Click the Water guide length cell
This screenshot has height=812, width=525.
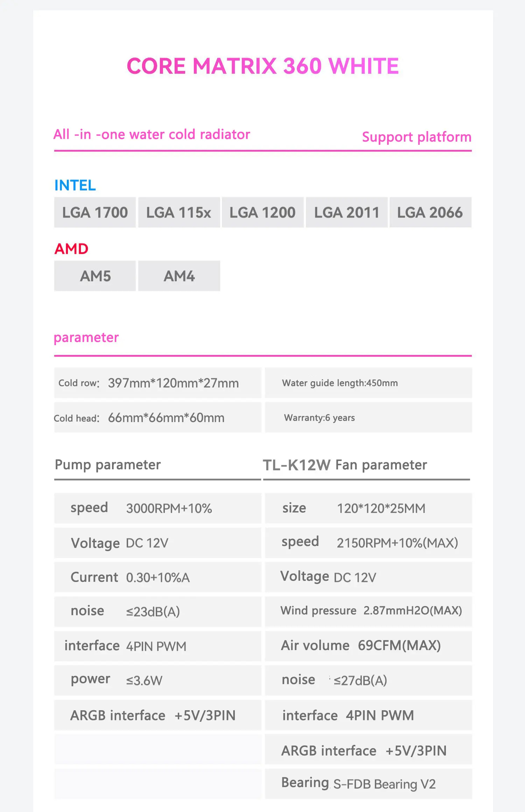[368, 383]
